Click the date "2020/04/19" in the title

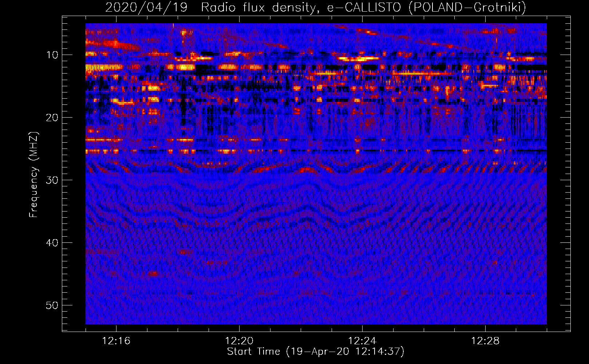point(146,7)
